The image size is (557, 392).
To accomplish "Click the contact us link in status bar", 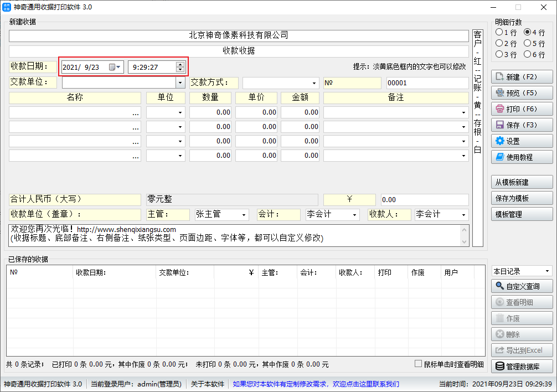I will coord(316,384).
